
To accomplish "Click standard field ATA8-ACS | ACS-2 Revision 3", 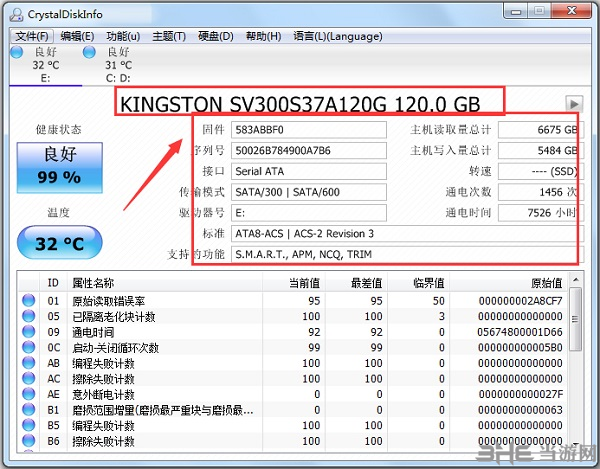I will (408, 233).
